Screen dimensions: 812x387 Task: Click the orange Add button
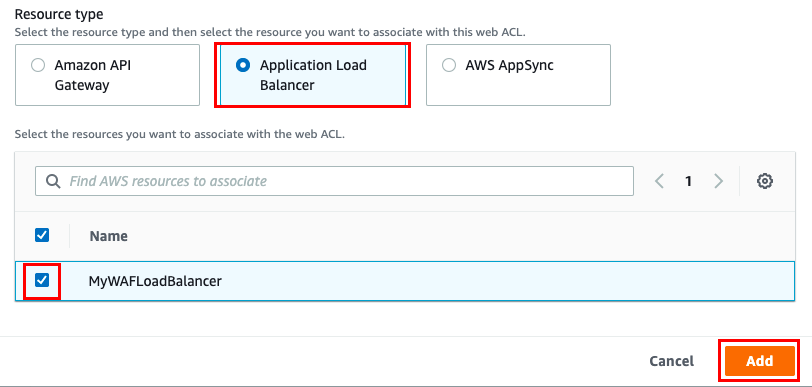760,361
